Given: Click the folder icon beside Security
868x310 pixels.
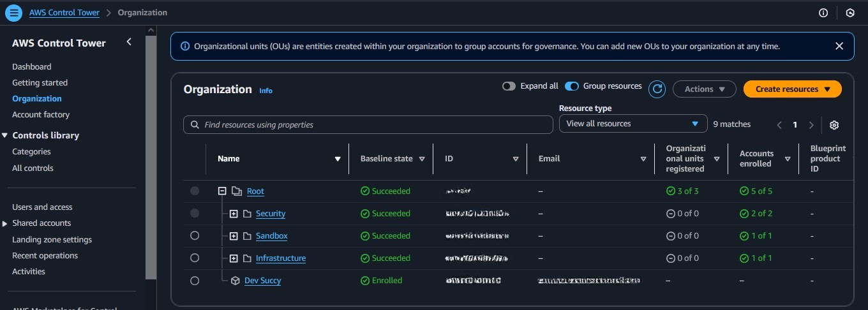Looking at the screenshot, I should (247, 214).
